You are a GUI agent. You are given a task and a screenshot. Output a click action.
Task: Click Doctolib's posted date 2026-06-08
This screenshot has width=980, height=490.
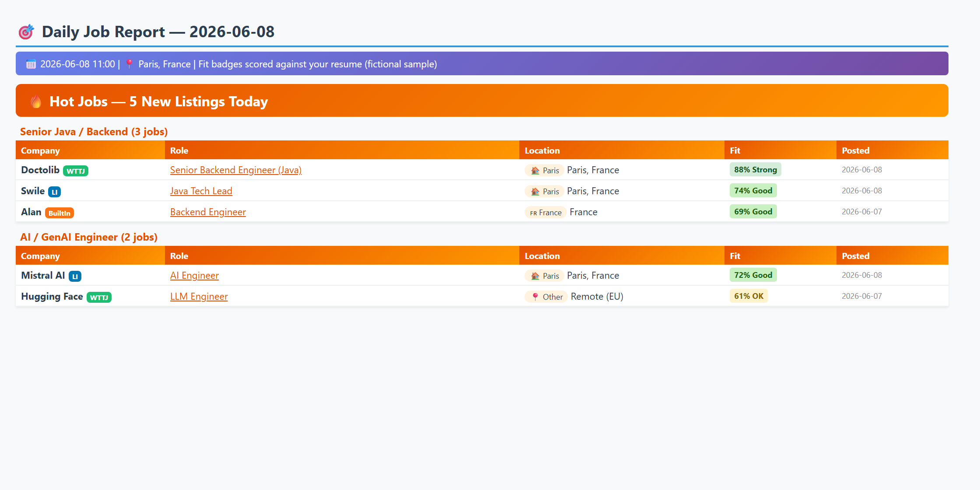pos(862,170)
